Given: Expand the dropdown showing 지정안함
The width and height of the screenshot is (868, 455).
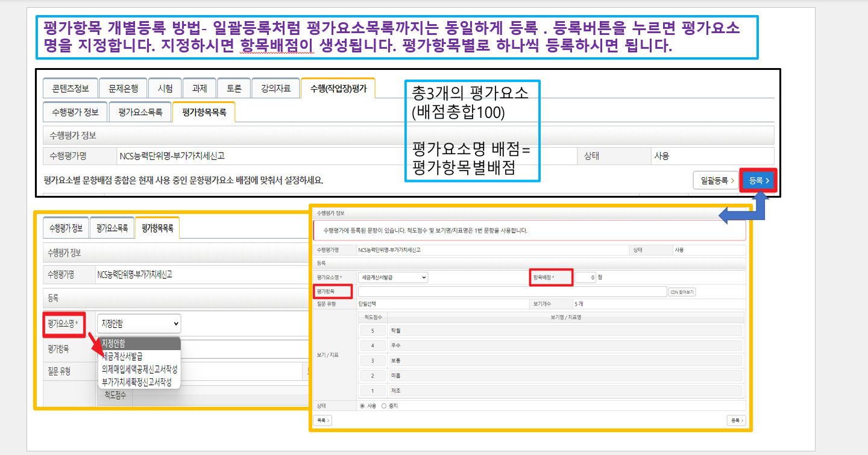Looking at the screenshot, I should (x=139, y=324).
